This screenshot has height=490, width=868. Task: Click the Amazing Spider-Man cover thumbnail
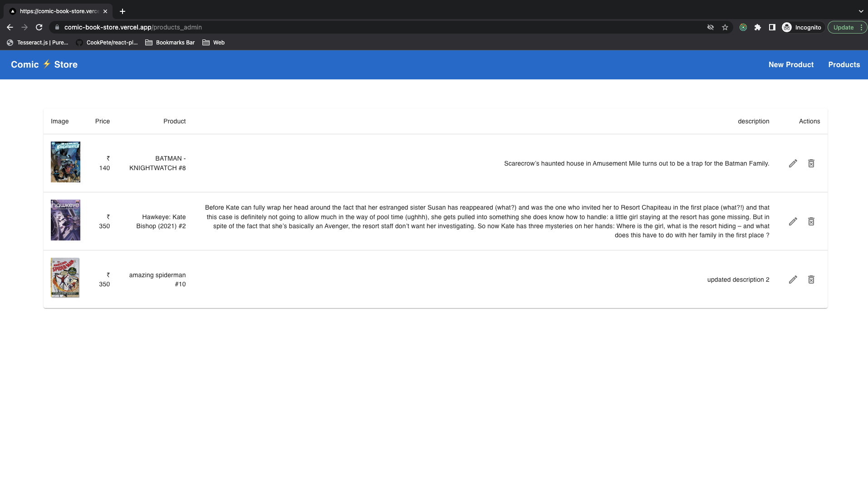(65, 278)
